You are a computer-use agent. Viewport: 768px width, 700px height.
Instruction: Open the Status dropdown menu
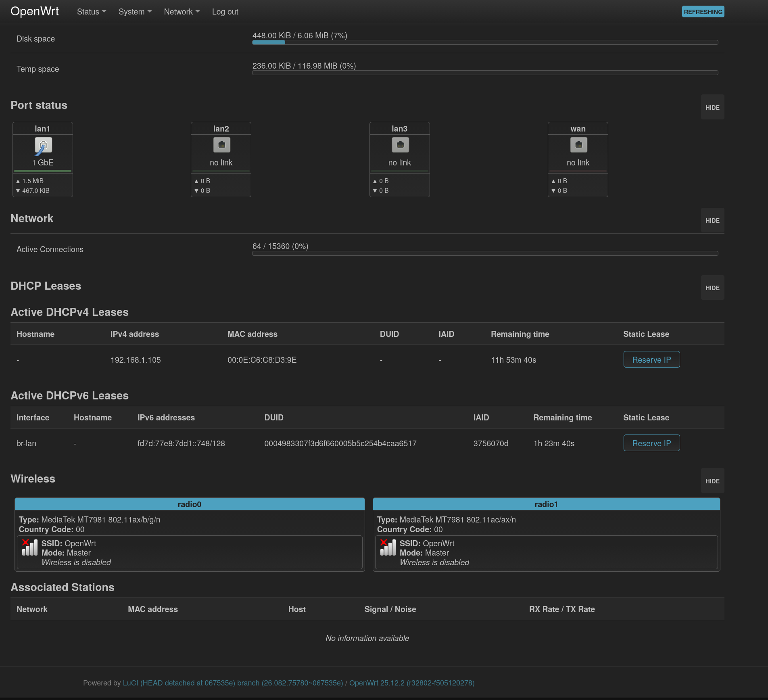click(92, 12)
